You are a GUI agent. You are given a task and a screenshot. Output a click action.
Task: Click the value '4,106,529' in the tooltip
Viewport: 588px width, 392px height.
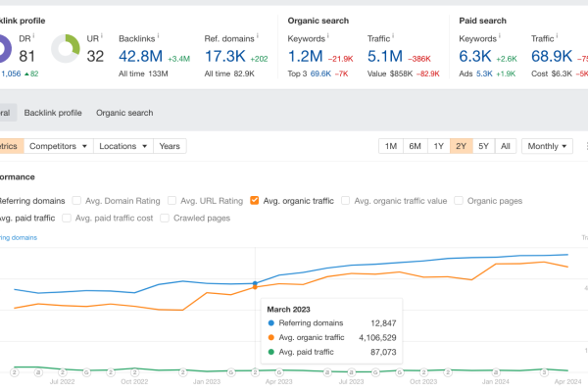coord(377,337)
